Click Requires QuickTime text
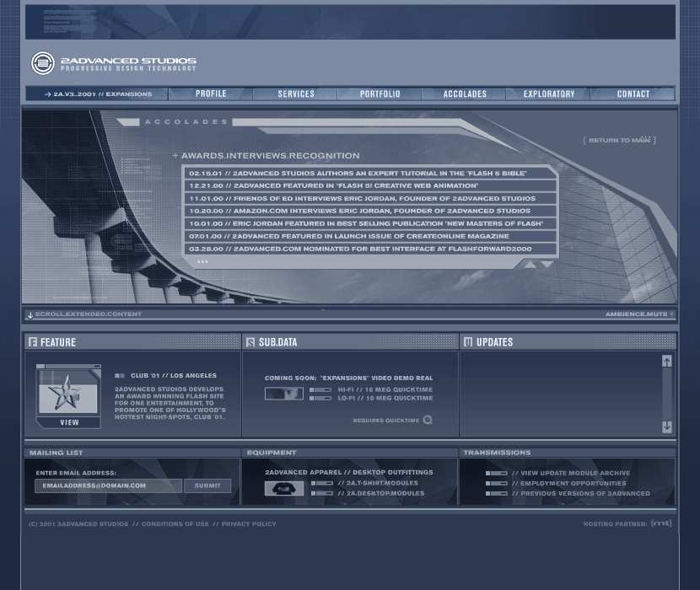The height and width of the screenshot is (590, 700). [x=386, y=421]
